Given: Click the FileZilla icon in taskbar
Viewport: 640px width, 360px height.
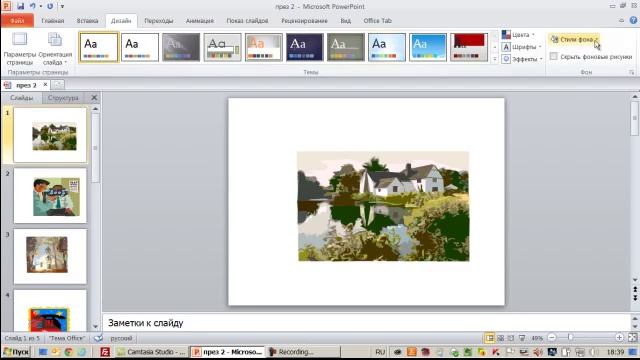Looking at the screenshot, I should coord(105,352).
